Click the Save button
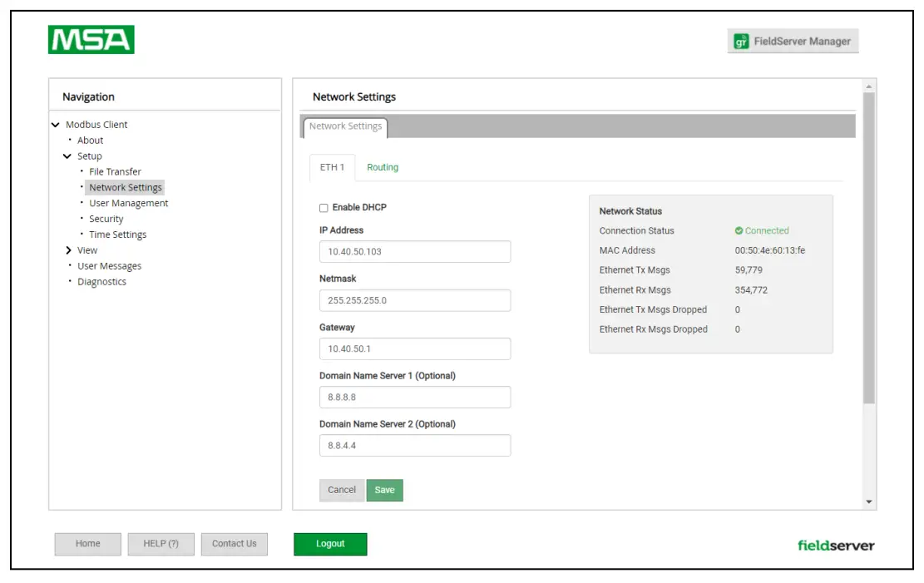 coord(385,491)
